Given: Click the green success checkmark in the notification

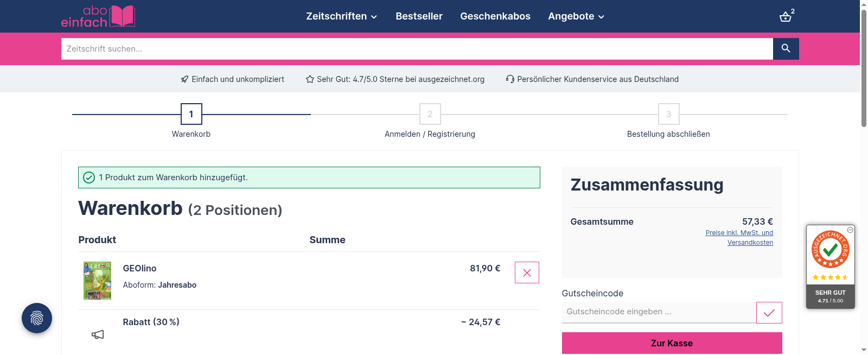Looking at the screenshot, I should point(88,177).
